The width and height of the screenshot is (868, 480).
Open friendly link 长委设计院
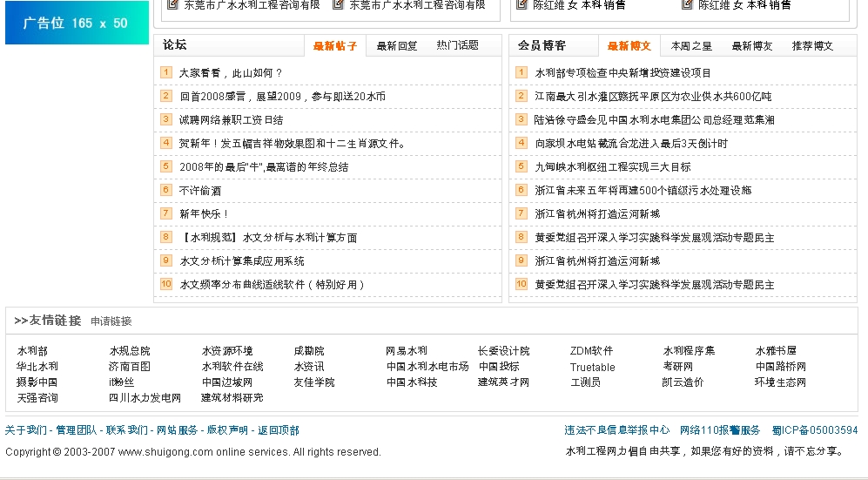tap(504, 351)
